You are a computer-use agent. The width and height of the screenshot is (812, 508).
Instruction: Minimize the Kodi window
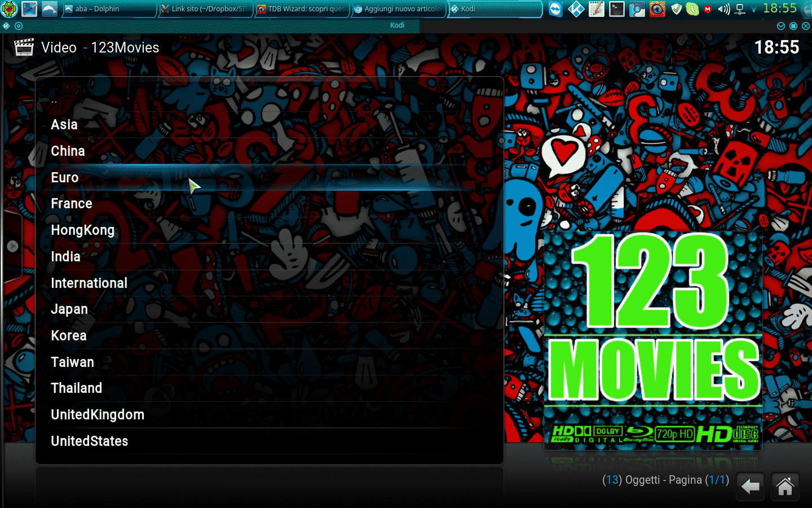[x=781, y=26]
